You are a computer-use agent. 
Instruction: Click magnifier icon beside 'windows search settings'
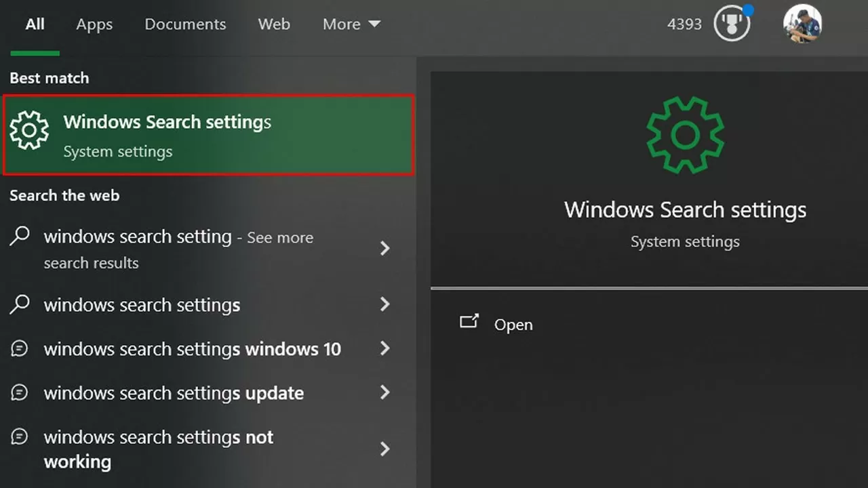20,304
